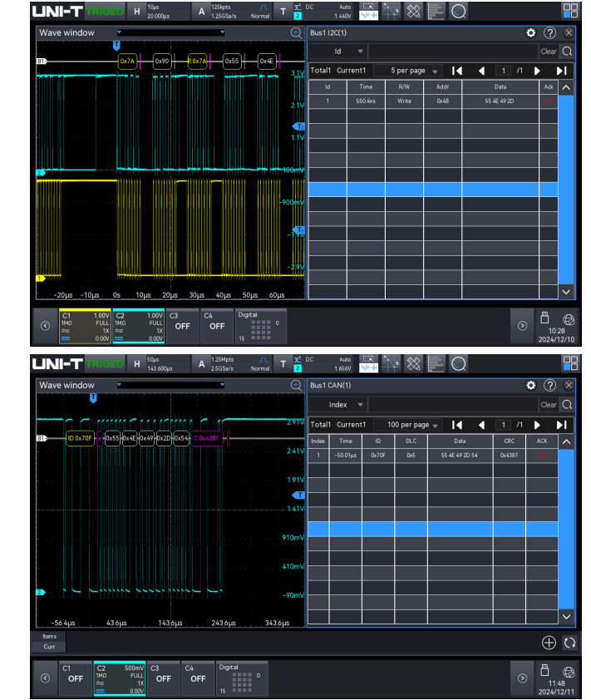Open settings gear in Bus1 I2C panel
Screen dimensions: 591x700
point(531,33)
